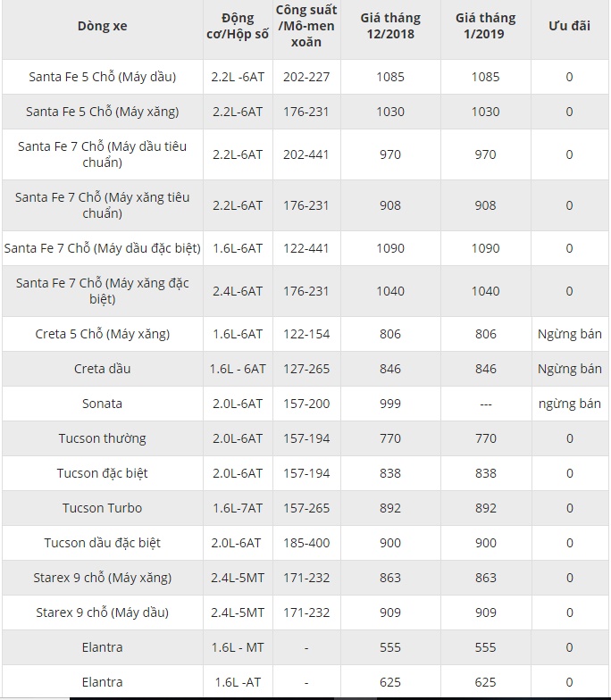Select the 'Creta dầu' model cell
Screen dimensions: 611x700
(102, 369)
